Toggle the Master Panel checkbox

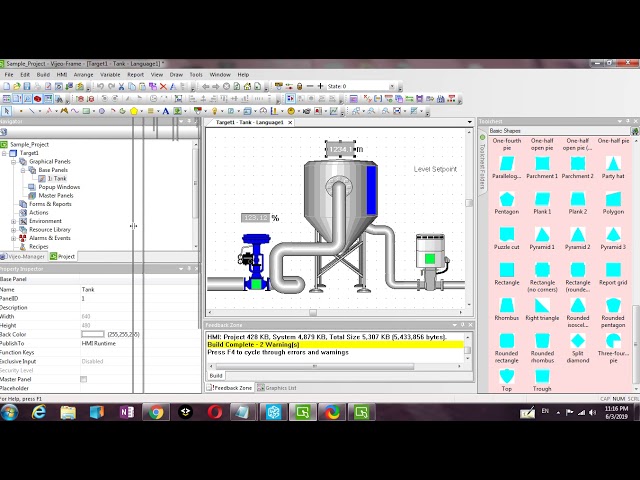pyautogui.click(x=84, y=379)
